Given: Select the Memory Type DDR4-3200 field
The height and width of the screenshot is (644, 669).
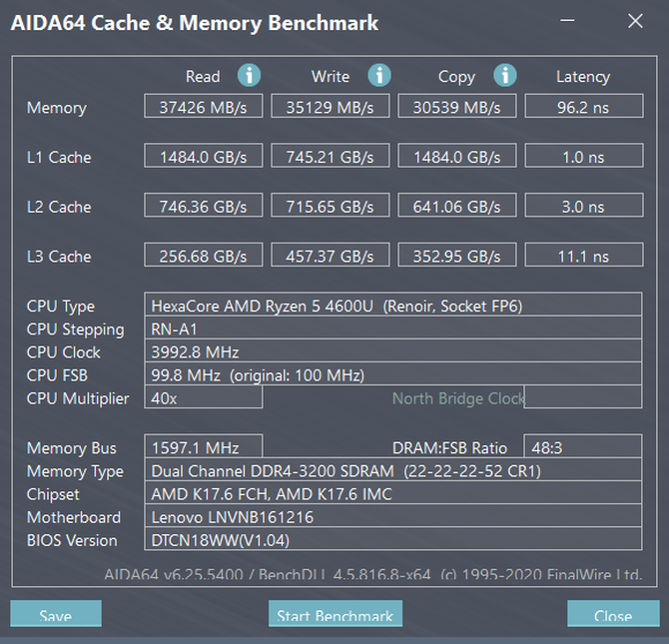Looking at the screenshot, I should click(393, 470).
